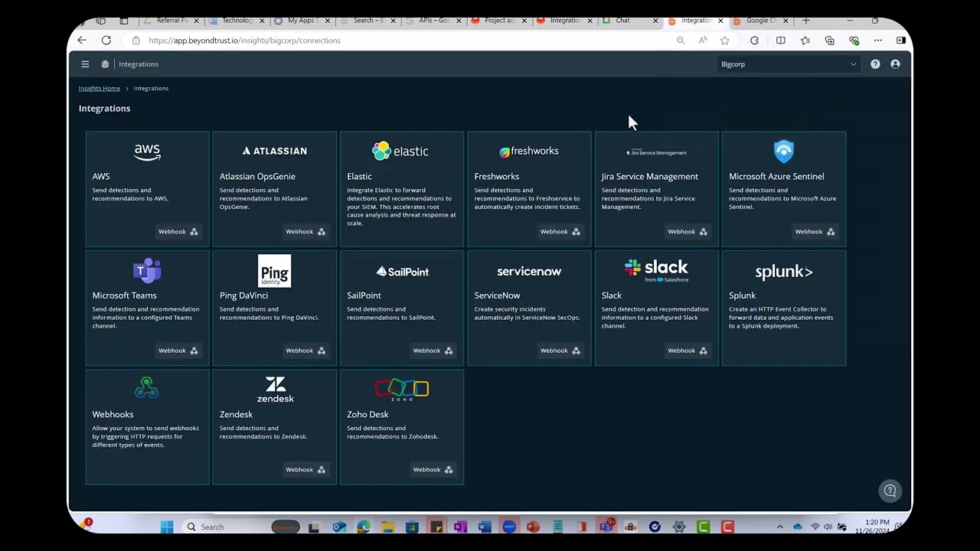Open OneNote from the taskbar
Image resolution: width=980 pixels, height=551 pixels.
coord(459,527)
